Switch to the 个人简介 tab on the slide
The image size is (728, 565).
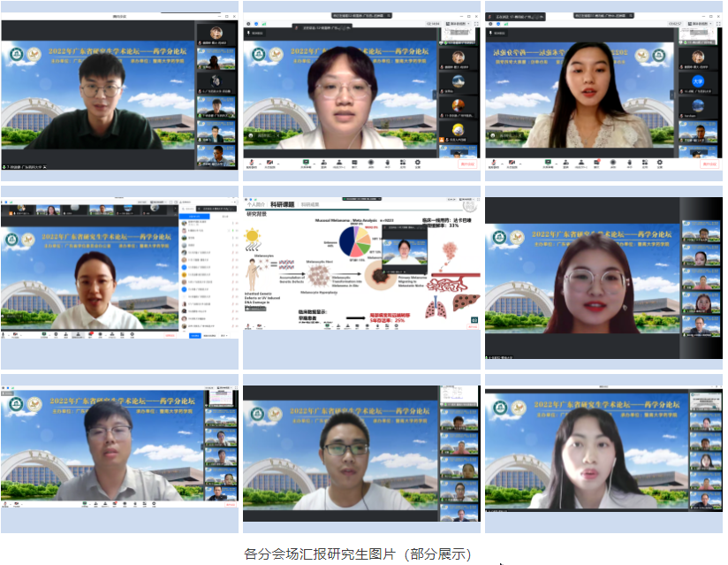256,204
